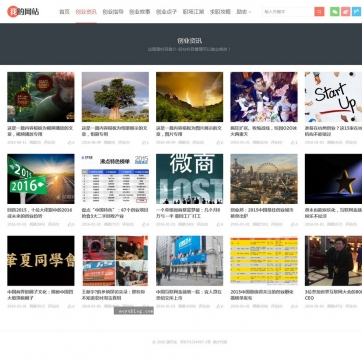Like the stock exchange article thumbs-up
Image resolution: width=362 pixels, height=362 pixels.
coord(220,306)
